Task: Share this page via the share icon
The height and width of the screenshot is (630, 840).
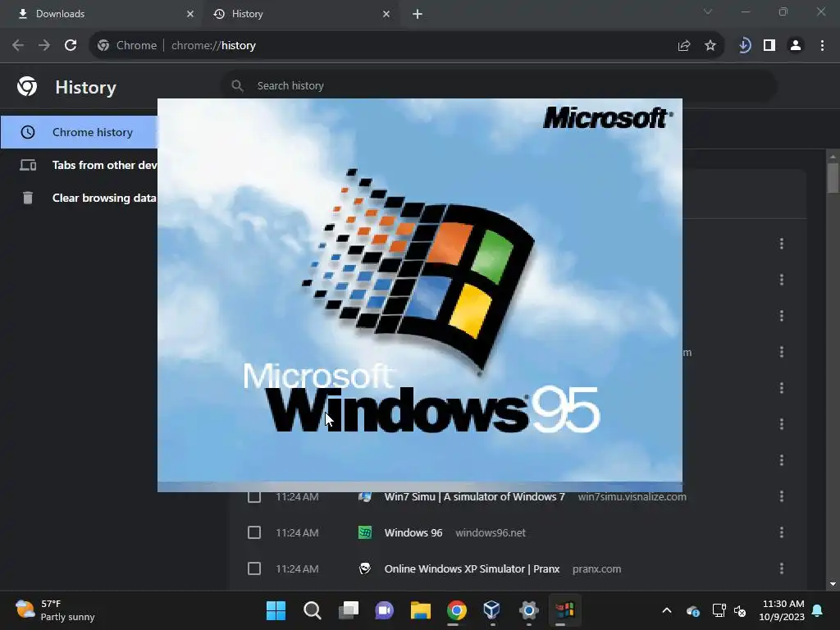Action: pos(684,46)
